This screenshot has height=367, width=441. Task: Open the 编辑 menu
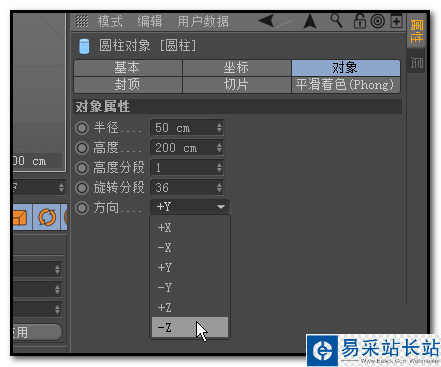(150, 22)
